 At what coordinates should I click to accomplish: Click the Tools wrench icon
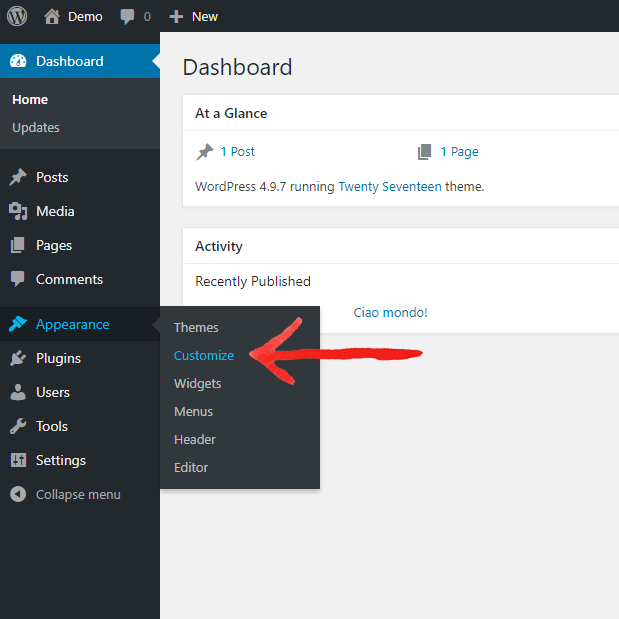(x=18, y=426)
